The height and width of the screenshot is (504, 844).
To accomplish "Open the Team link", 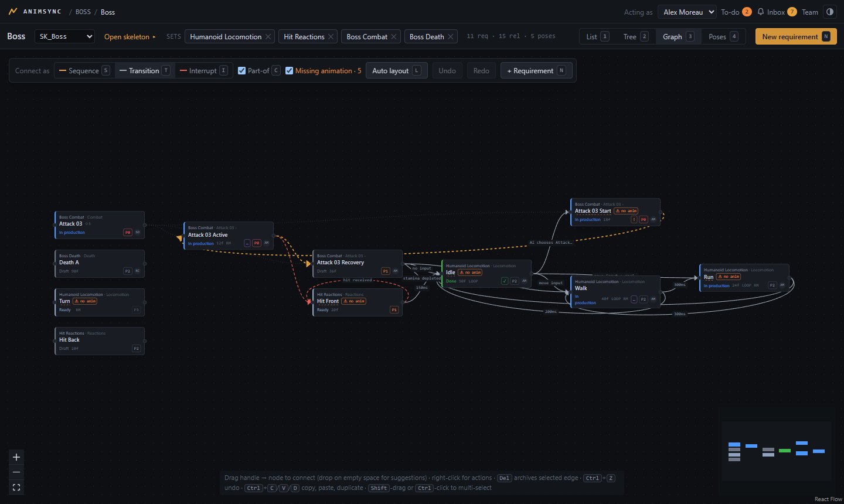I will point(810,12).
